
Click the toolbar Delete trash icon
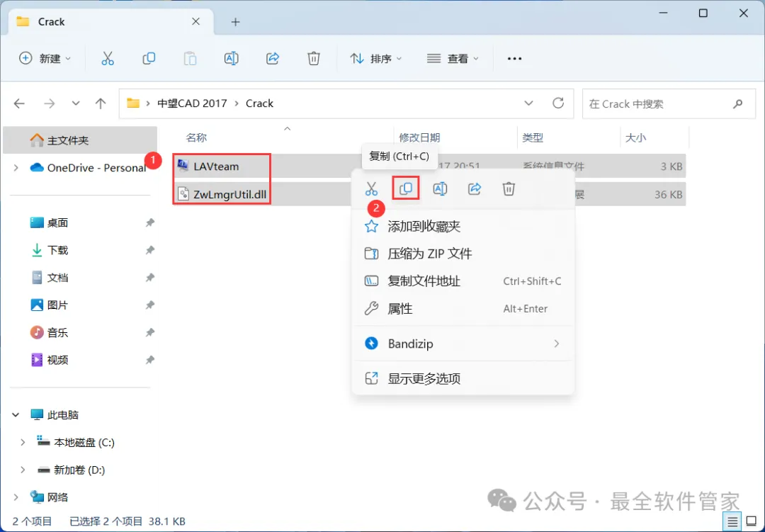[x=314, y=59]
